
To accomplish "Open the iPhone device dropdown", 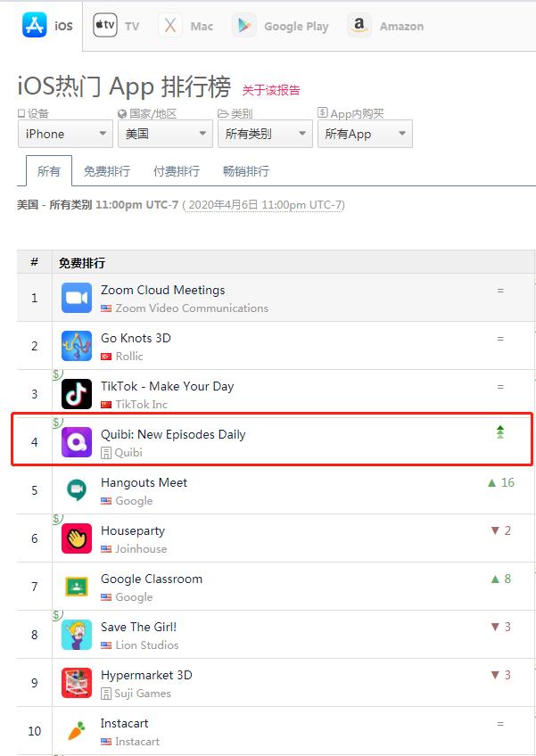I will click(x=64, y=134).
